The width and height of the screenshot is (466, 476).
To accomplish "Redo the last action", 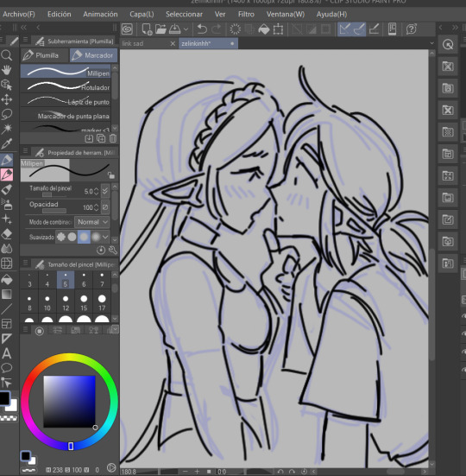I will click(217, 29).
